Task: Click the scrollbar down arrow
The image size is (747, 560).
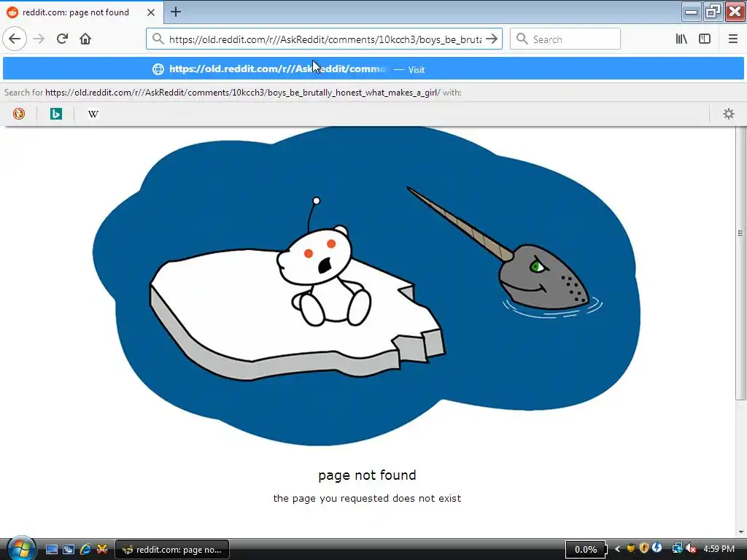Action: tap(740, 532)
